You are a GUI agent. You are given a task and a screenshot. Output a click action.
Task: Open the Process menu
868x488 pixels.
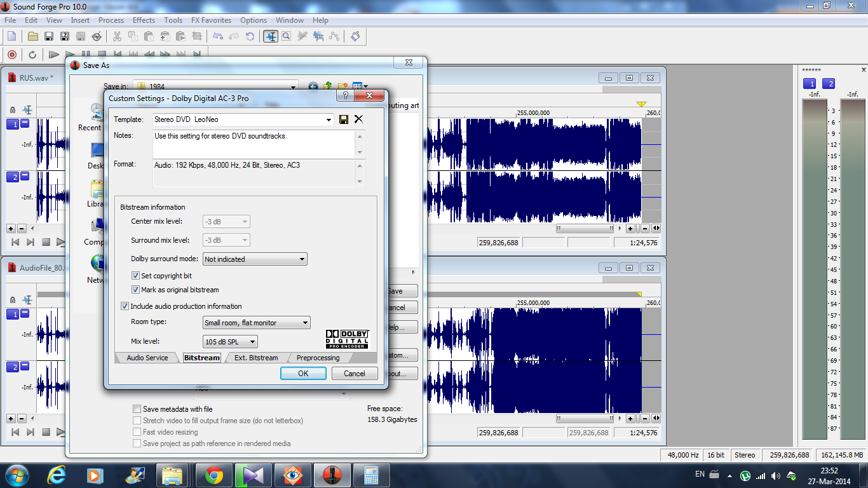[x=111, y=20]
